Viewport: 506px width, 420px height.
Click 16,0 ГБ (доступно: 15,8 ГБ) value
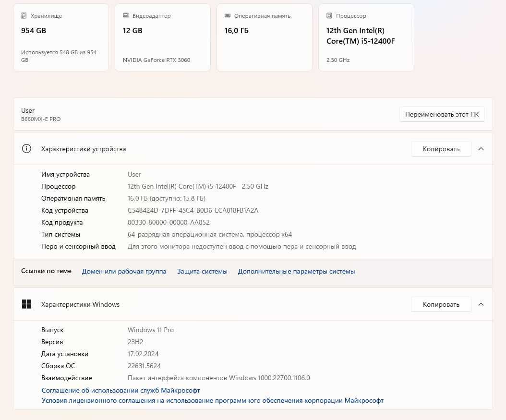point(167,198)
